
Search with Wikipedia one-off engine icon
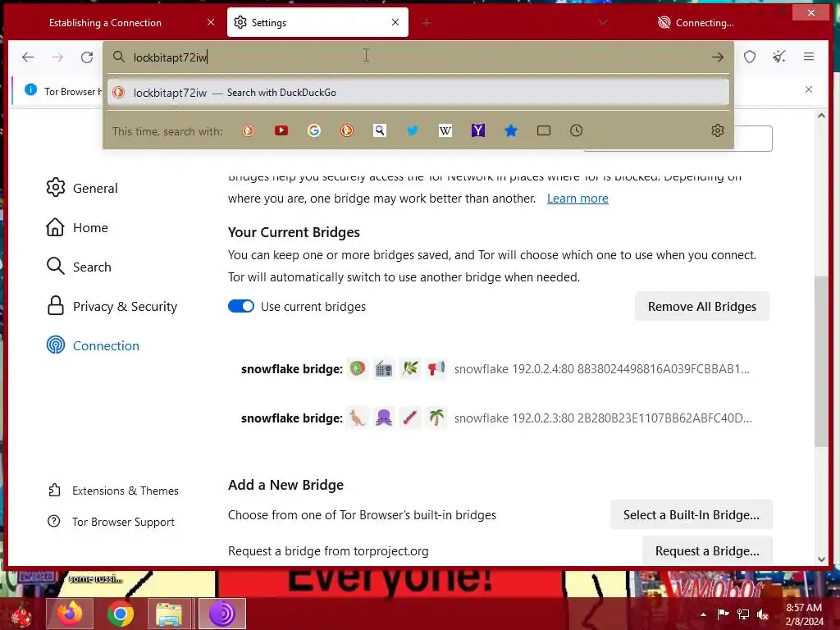(x=445, y=130)
